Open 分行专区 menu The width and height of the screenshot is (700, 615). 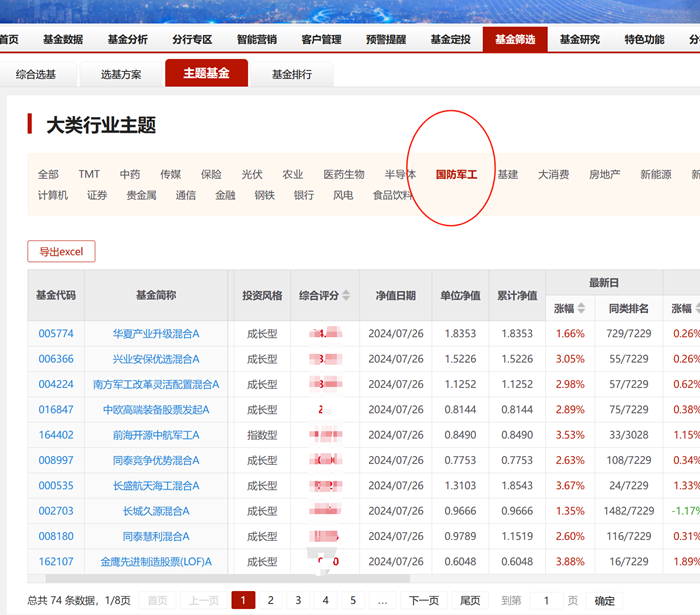tap(192, 39)
